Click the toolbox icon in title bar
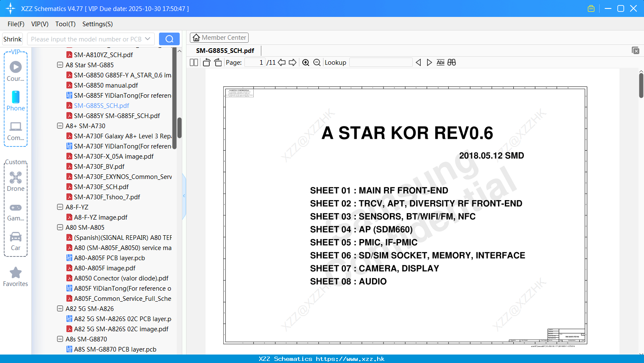 click(591, 8)
